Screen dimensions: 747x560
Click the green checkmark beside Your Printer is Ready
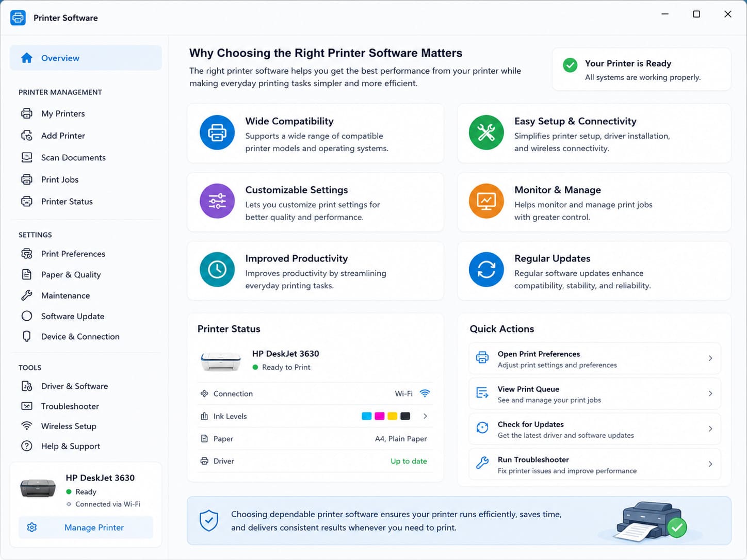570,65
